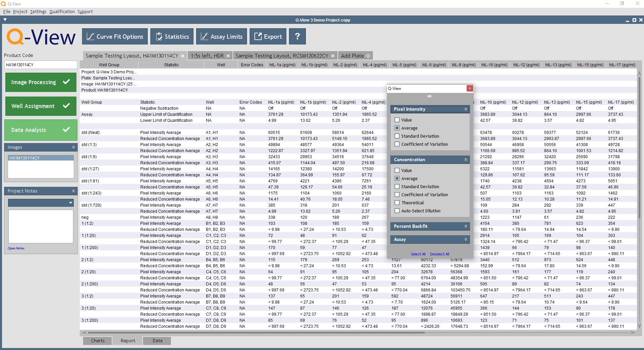Switch to the Data tab
This screenshot has width=644, height=350.
pos(157,341)
